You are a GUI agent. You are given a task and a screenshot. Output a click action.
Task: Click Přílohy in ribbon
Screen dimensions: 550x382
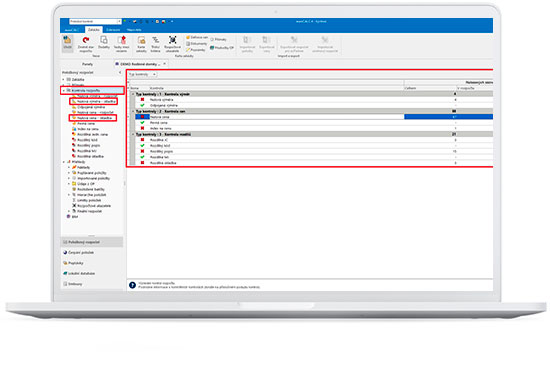pos(219,39)
